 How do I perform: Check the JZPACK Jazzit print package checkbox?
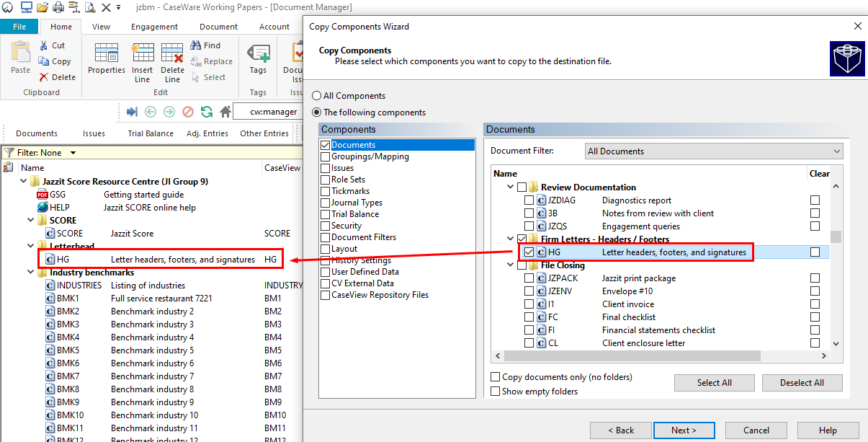pyautogui.click(x=529, y=278)
